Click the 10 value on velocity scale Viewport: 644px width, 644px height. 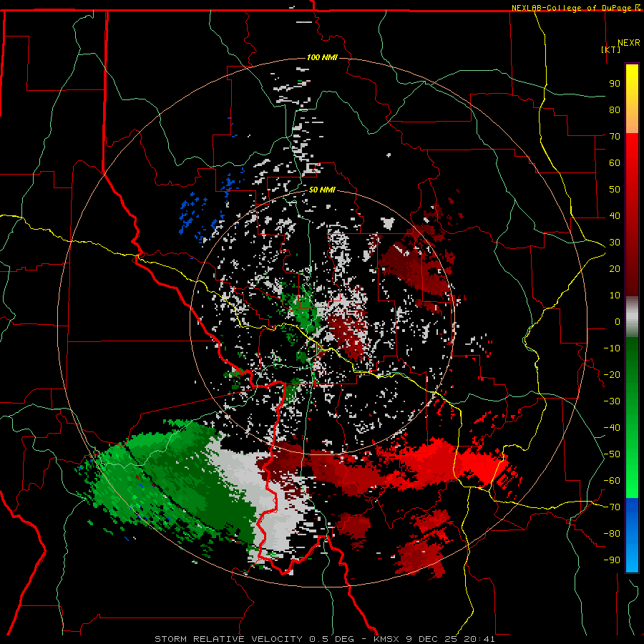tap(615, 296)
